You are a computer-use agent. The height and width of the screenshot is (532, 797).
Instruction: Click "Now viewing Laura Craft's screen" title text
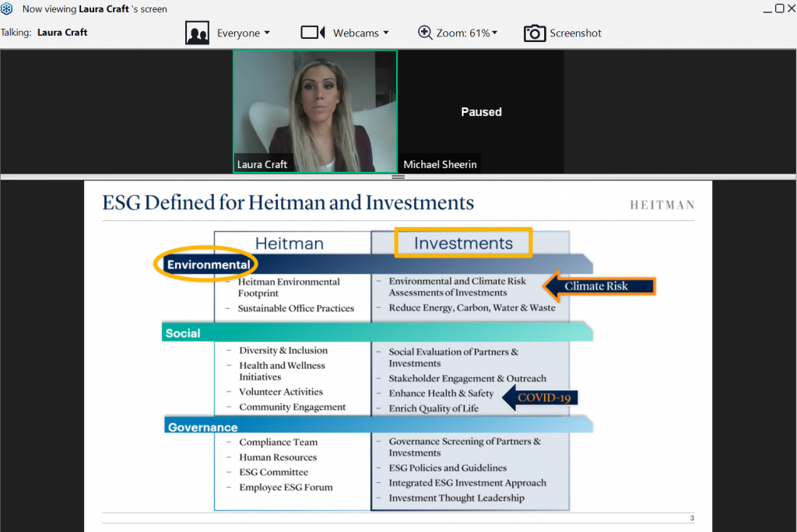(x=94, y=9)
